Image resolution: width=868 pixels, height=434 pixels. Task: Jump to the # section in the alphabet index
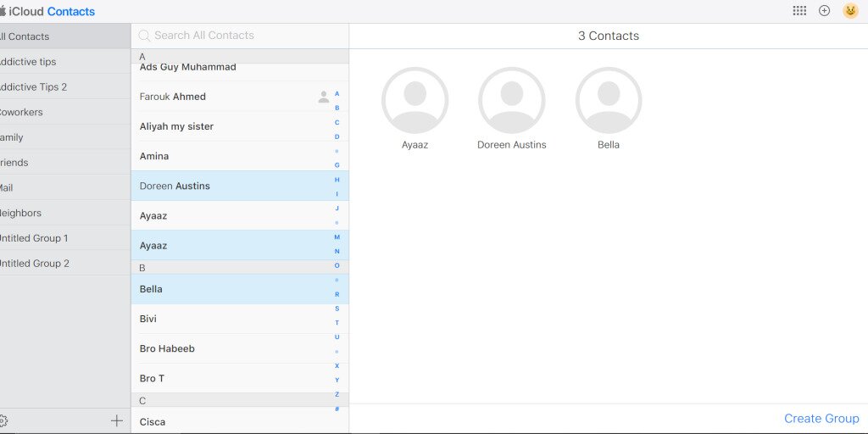pyautogui.click(x=337, y=409)
